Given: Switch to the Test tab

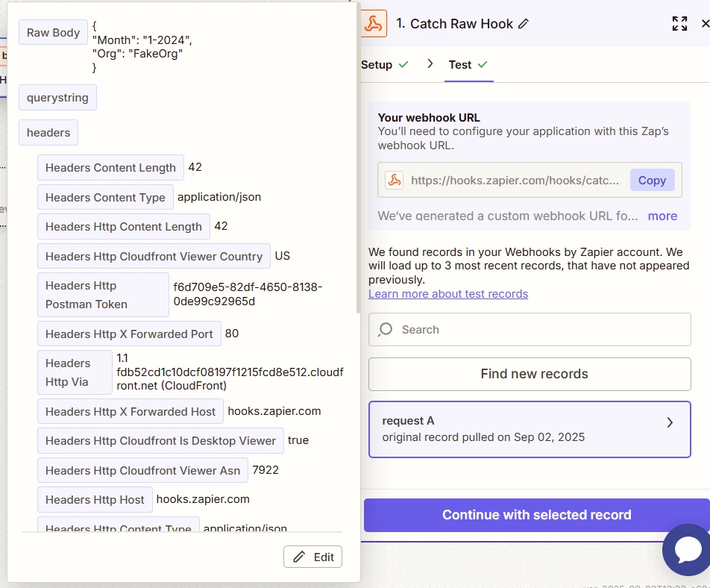Looking at the screenshot, I should (468, 65).
